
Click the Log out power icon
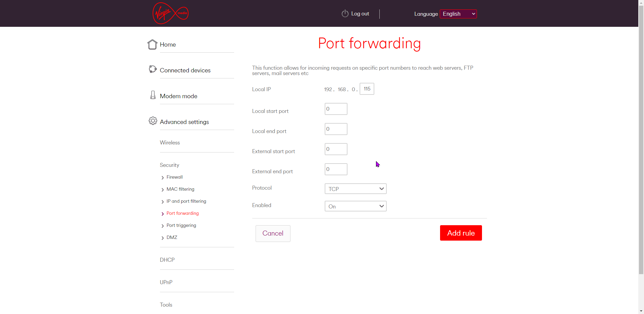click(x=345, y=14)
